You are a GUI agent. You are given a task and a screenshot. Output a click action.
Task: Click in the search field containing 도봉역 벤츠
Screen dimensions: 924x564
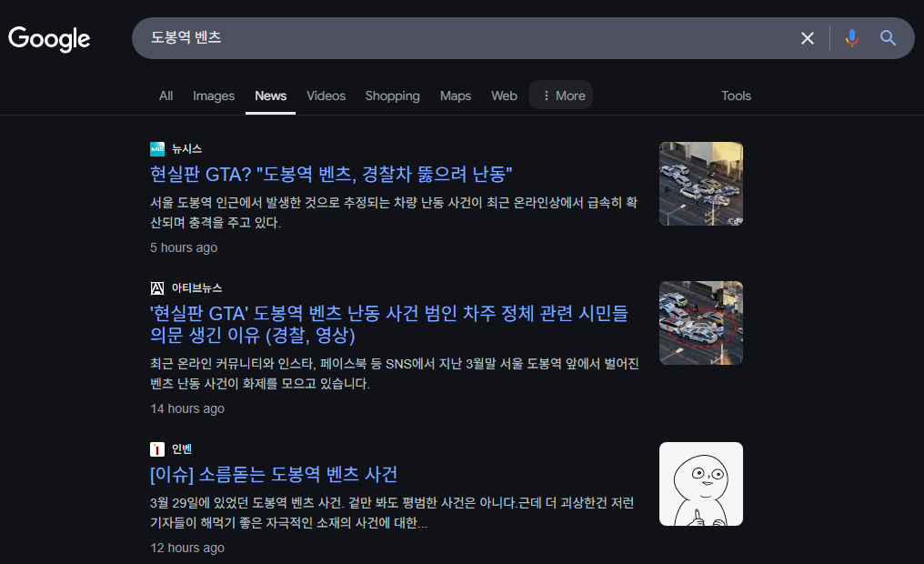tap(455, 38)
